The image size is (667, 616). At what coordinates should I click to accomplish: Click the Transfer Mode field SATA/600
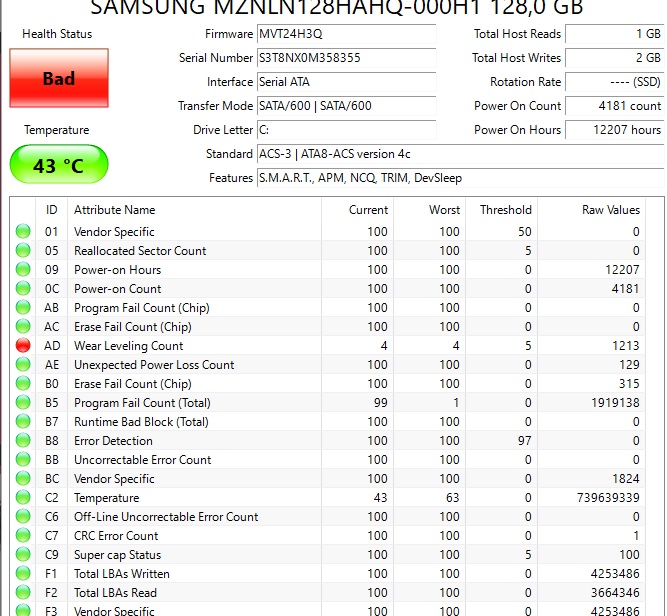[x=346, y=106]
